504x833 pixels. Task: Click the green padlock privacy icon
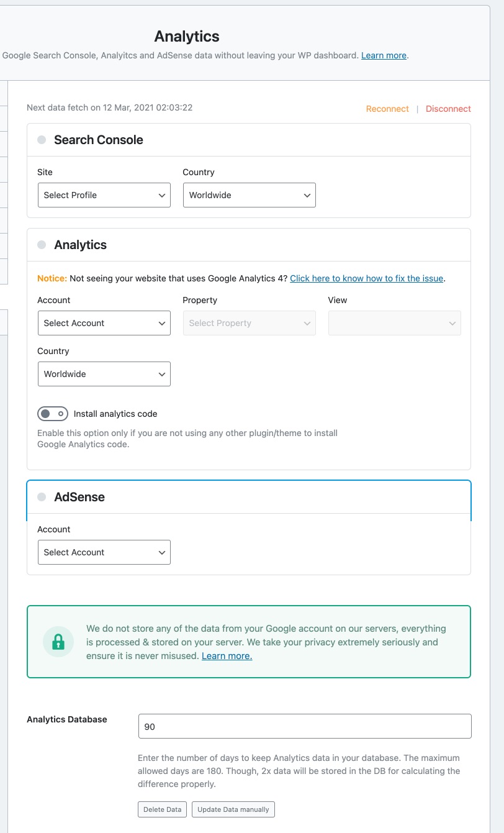point(58,642)
